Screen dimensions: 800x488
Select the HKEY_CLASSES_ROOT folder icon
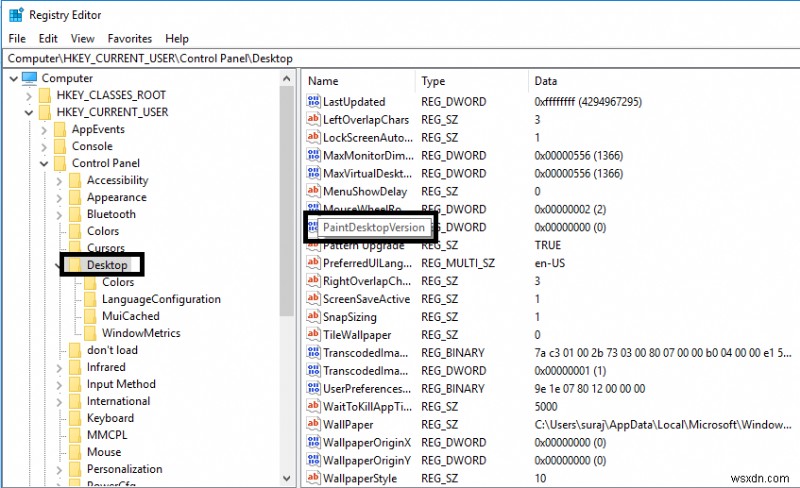coord(45,95)
